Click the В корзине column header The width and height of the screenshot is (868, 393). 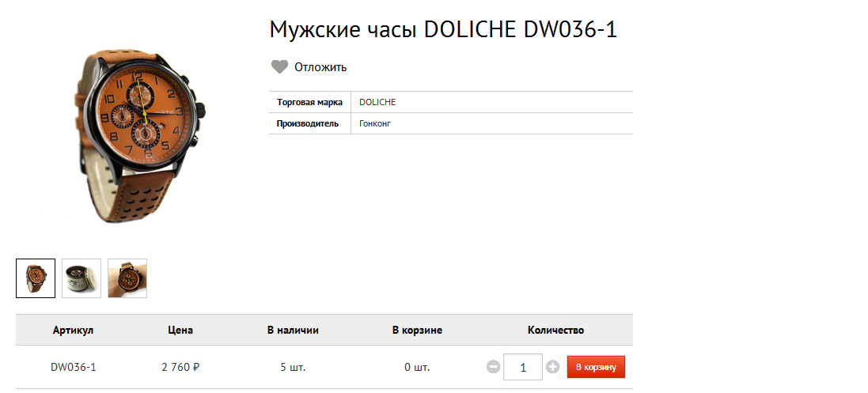(x=418, y=331)
